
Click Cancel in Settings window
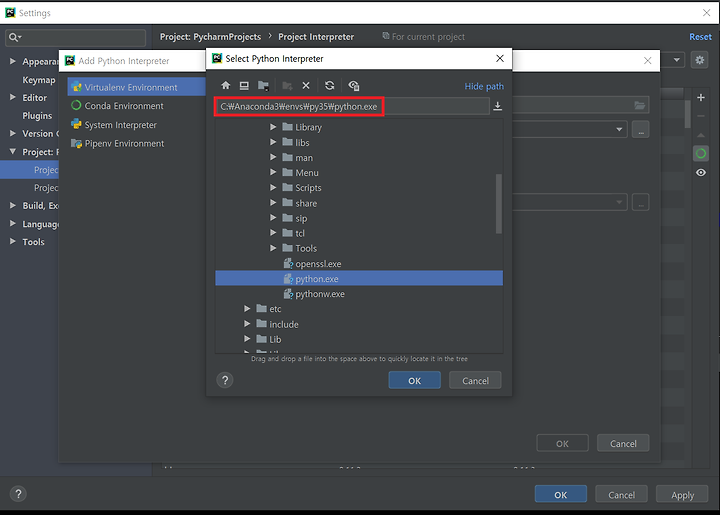pyautogui.click(x=621, y=494)
